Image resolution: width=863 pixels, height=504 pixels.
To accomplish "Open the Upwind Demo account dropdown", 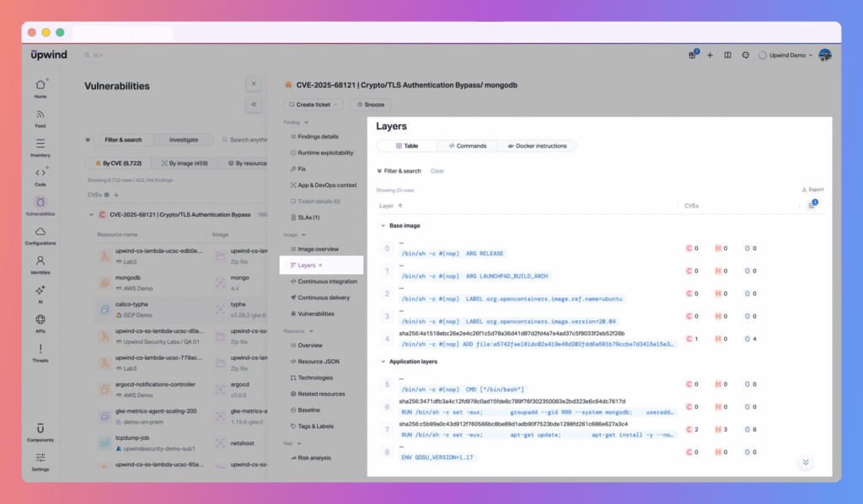I will click(785, 55).
